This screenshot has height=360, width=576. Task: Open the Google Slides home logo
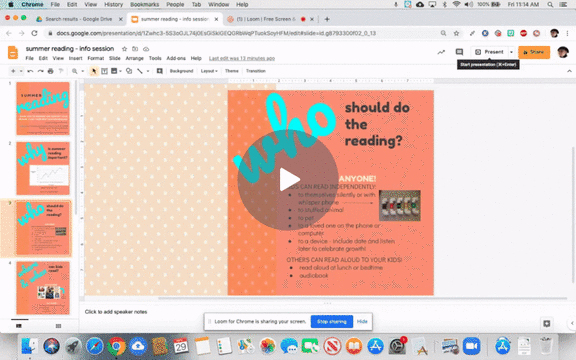click(x=13, y=52)
